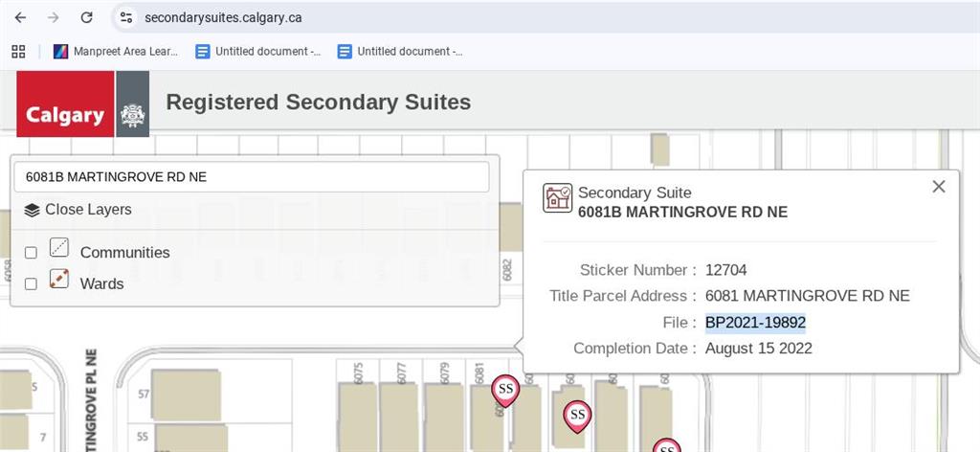Enable the Wards layer checkbox
The image size is (980, 452).
(x=31, y=284)
